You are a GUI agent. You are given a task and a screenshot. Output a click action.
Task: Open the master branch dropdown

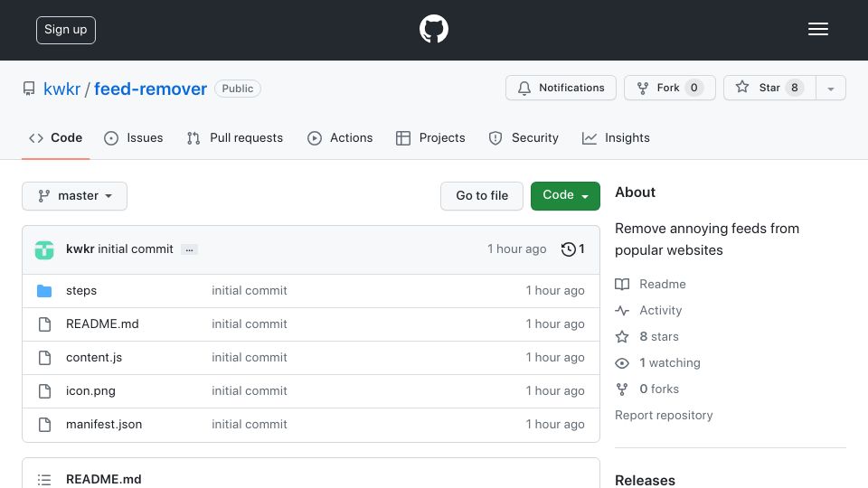coord(75,196)
